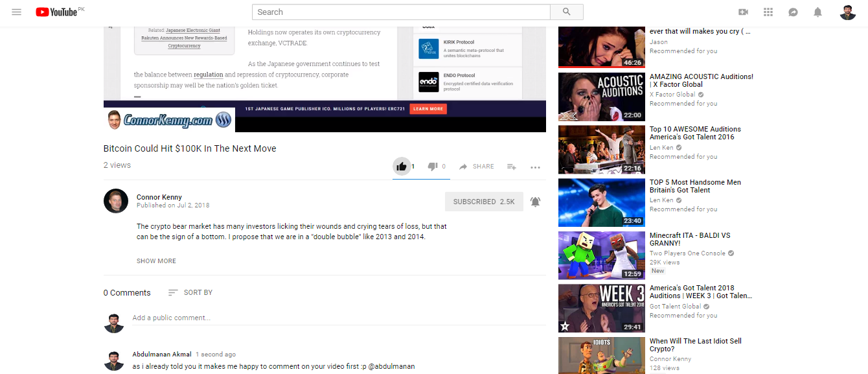The width and height of the screenshot is (868, 374).
Task: Open AMAZING ACOUSTIC Auditions video thumbnail
Action: (601, 96)
